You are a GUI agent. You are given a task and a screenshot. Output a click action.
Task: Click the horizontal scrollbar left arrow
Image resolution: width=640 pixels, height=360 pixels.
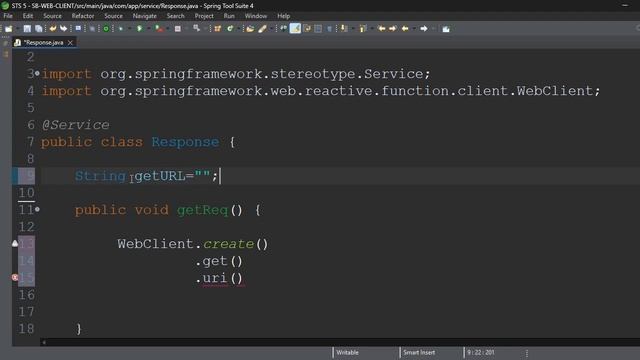pyautogui.click(x=44, y=342)
